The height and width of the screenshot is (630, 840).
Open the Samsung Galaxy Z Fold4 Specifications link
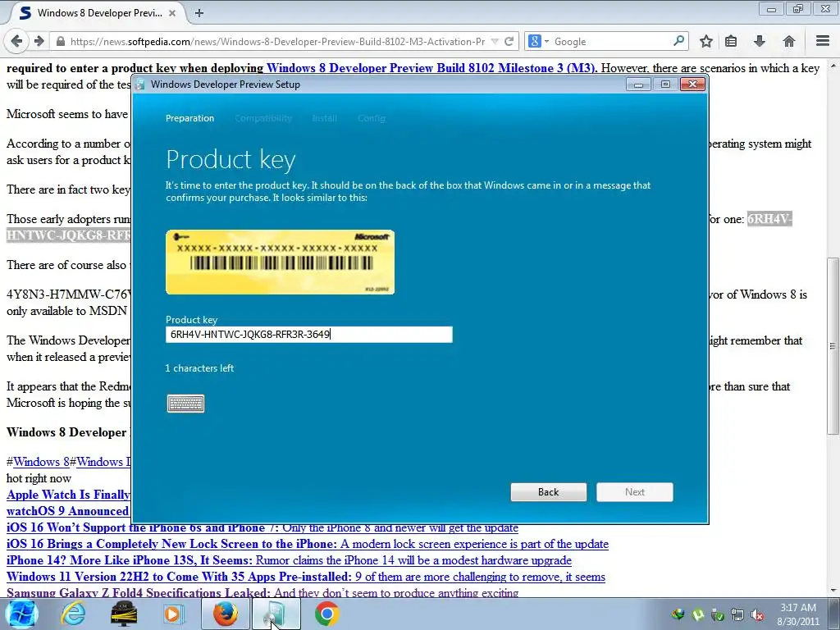pos(262,592)
